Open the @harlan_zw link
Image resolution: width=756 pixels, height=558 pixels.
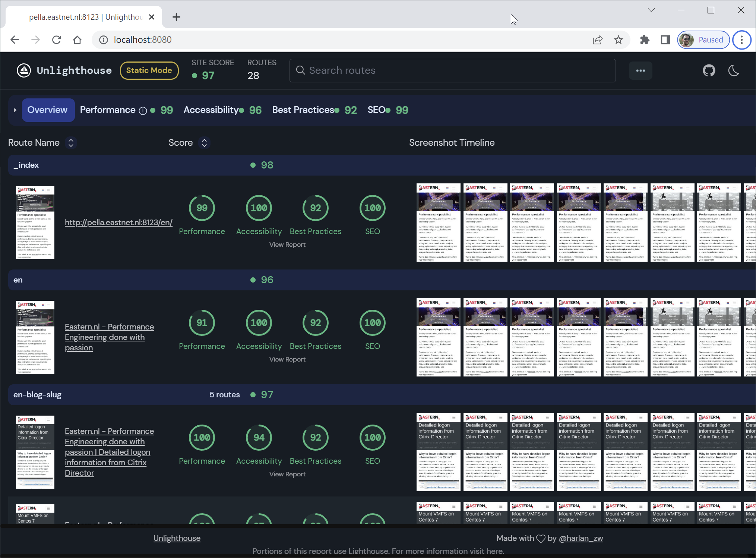click(x=581, y=538)
